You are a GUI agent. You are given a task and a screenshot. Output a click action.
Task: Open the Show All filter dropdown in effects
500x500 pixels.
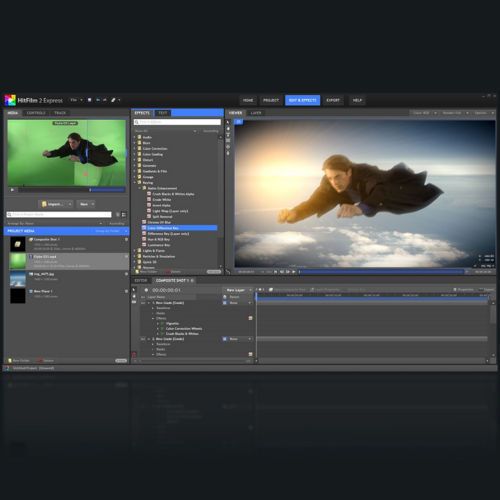point(166,131)
